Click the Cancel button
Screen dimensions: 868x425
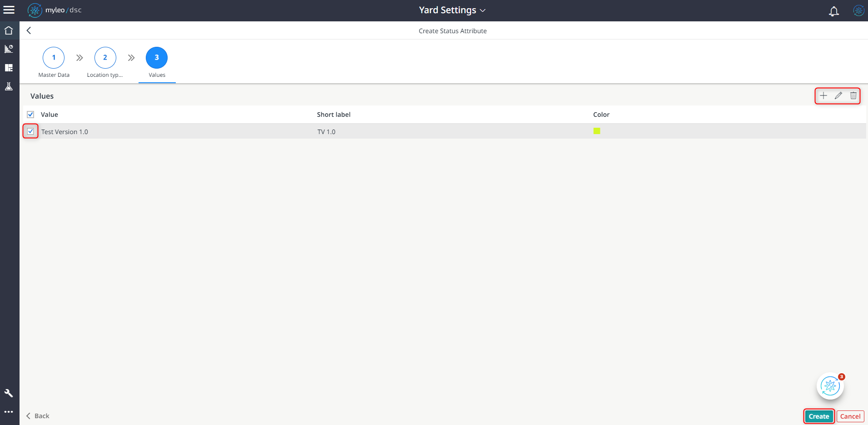click(850, 416)
